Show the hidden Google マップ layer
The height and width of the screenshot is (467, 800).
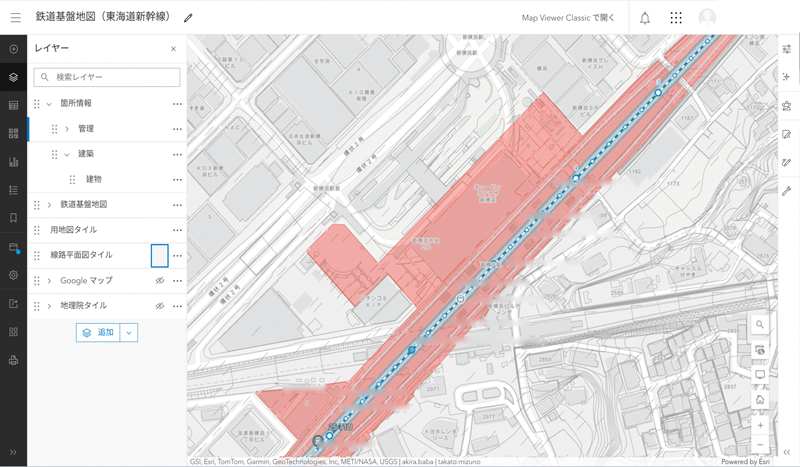tap(160, 281)
